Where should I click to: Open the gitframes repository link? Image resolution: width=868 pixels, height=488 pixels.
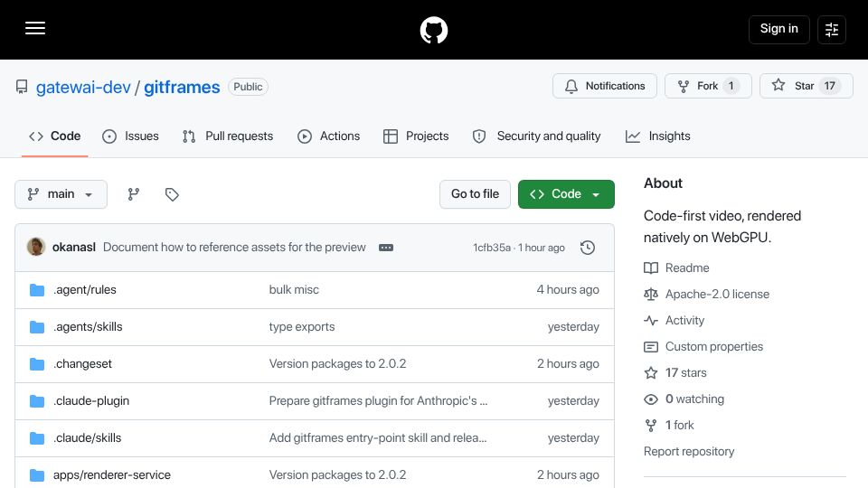click(182, 87)
